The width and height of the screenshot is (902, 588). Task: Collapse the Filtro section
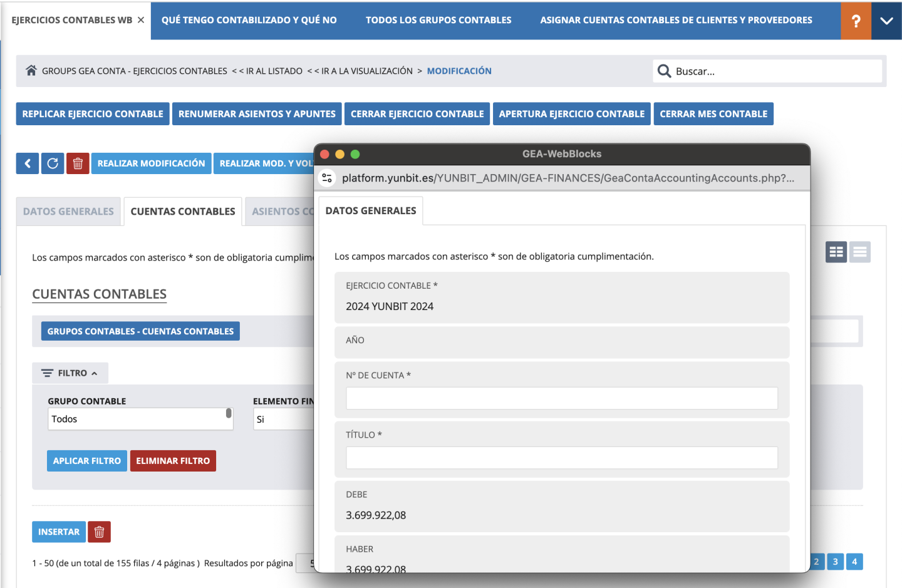pyautogui.click(x=70, y=373)
